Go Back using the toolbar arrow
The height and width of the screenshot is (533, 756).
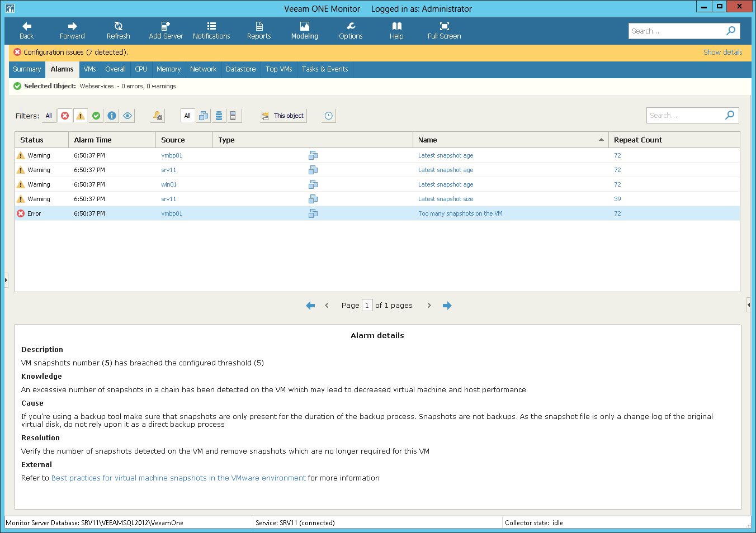pos(26,31)
